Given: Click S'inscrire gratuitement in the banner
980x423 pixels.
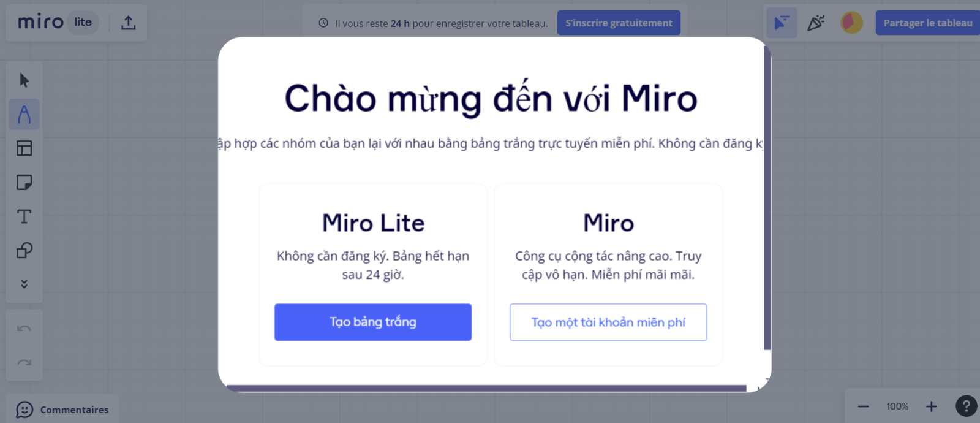Looking at the screenshot, I should (x=619, y=23).
